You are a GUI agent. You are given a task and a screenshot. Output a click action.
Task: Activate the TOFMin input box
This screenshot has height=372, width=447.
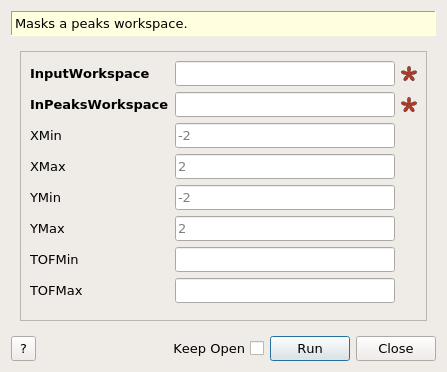285,259
